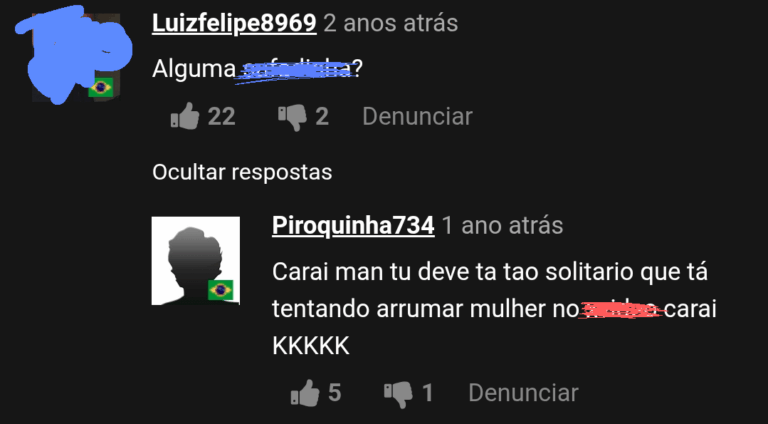
Task: Open Luizfelipe8969's blue-scribbled profile picture
Action: pyautogui.click(x=74, y=56)
